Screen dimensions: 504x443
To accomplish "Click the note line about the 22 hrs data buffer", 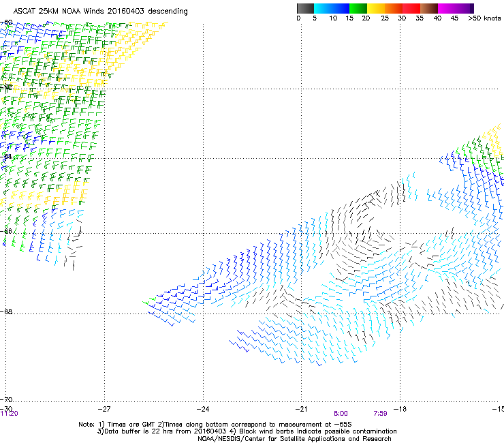I will [247, 431].
